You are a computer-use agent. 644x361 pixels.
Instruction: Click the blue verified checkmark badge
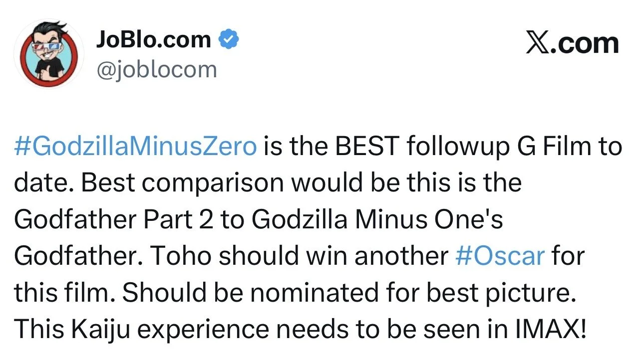coord(229,39)
